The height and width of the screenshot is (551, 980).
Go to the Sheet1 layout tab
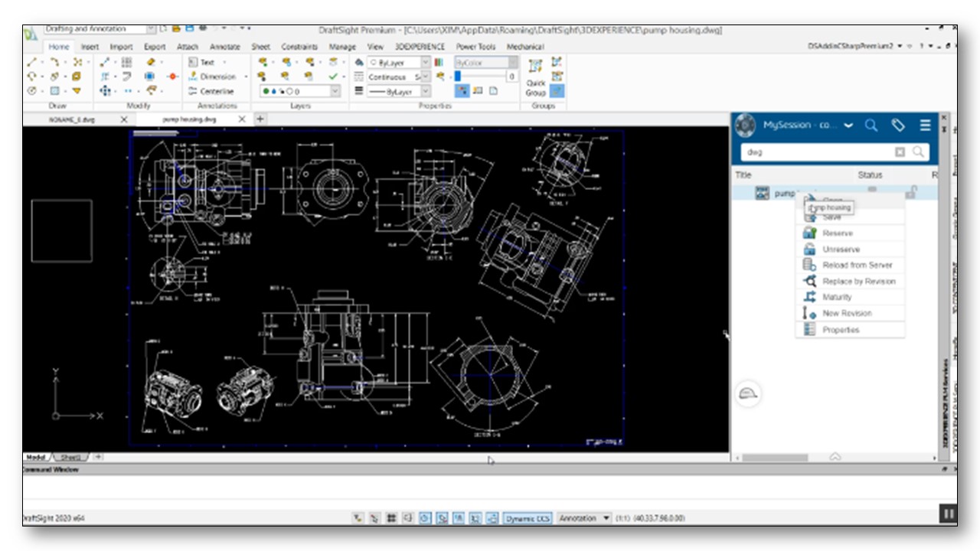(70, 457)
